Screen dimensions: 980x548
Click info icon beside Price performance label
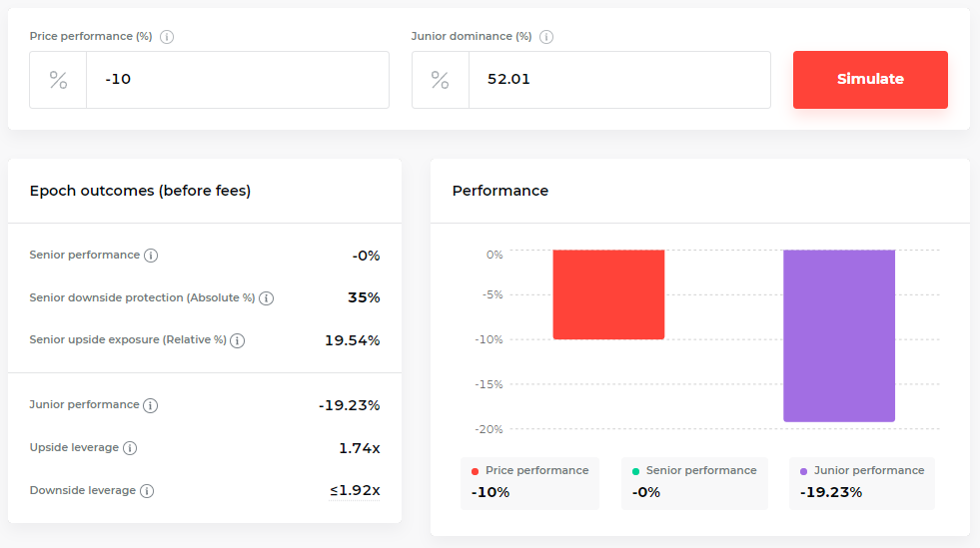point(166,37)
